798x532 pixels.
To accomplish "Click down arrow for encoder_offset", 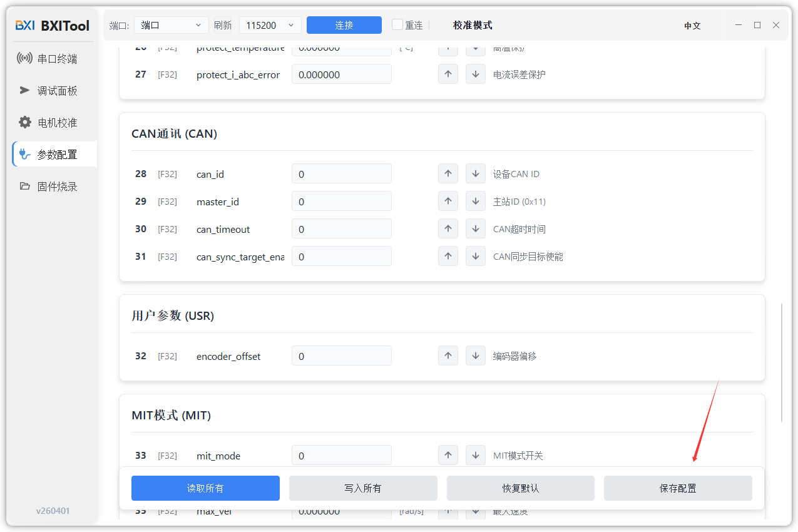I will pos(476,356).
